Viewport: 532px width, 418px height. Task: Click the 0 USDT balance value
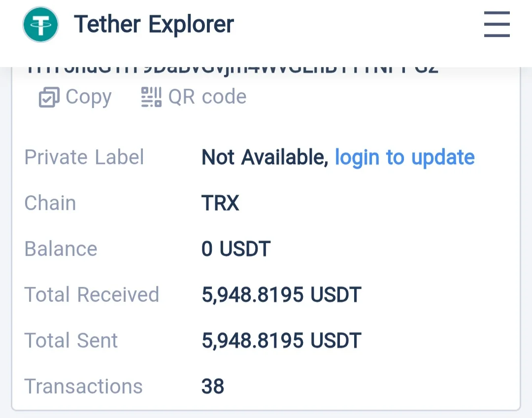(x=236, y=249)
